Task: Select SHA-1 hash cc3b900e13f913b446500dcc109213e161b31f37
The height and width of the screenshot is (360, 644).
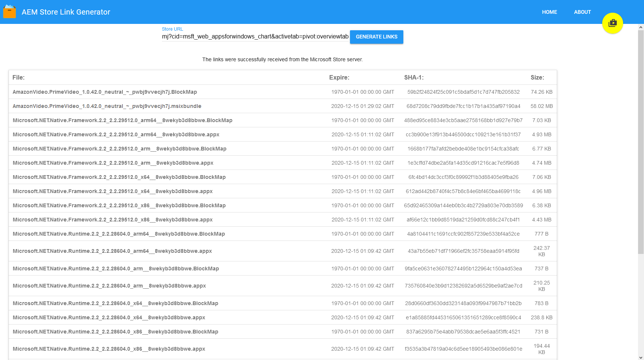Action: pyautogui.click(x=463, y=134)
